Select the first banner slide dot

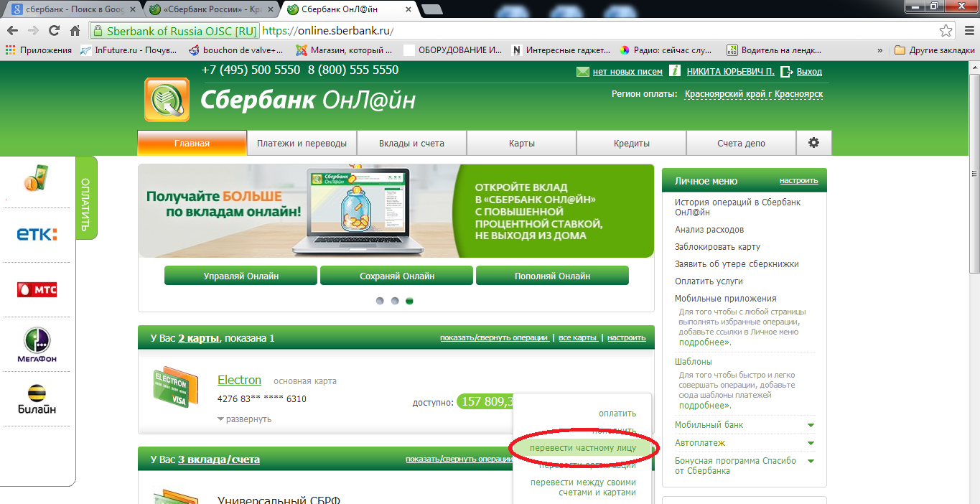(x=380, y=301)
